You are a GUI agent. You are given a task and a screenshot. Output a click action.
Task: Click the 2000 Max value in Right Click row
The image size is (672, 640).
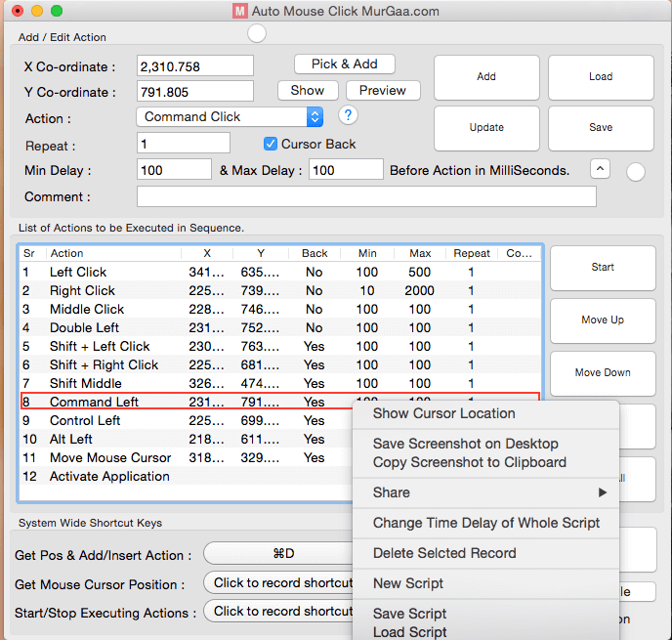click(420, 290)
